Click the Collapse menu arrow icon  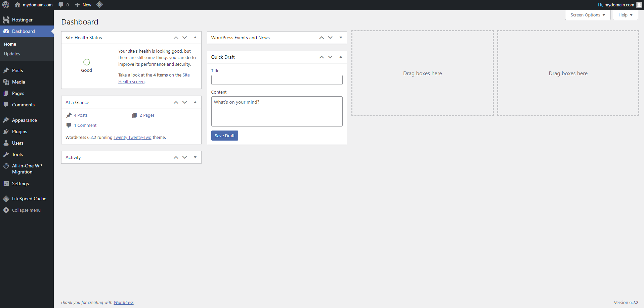click(6, 210)
